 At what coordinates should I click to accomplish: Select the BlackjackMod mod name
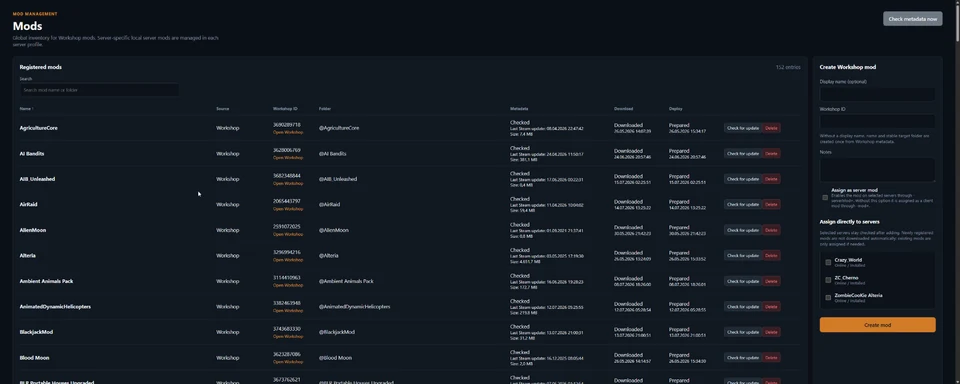(36, 332)
